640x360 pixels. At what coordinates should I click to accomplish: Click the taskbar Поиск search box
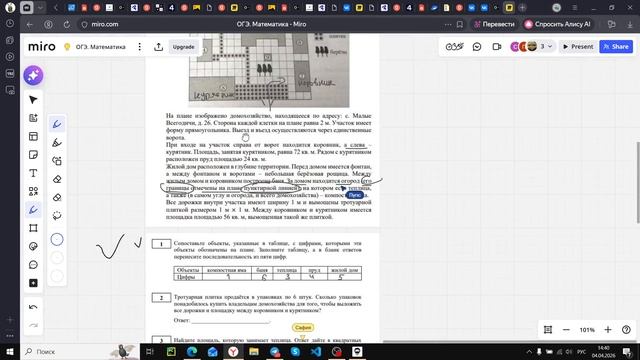coord(80,351)
